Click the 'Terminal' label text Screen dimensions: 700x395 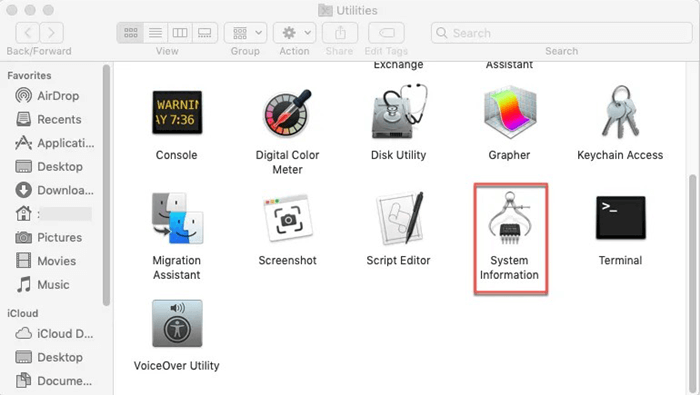(621, 261)
